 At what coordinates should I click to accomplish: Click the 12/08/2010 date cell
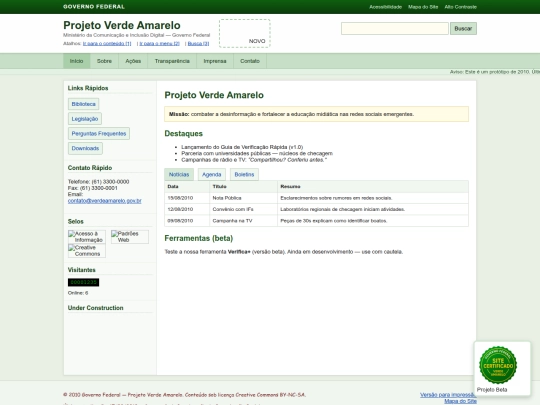pyautogui.click(x=187, y=209)
